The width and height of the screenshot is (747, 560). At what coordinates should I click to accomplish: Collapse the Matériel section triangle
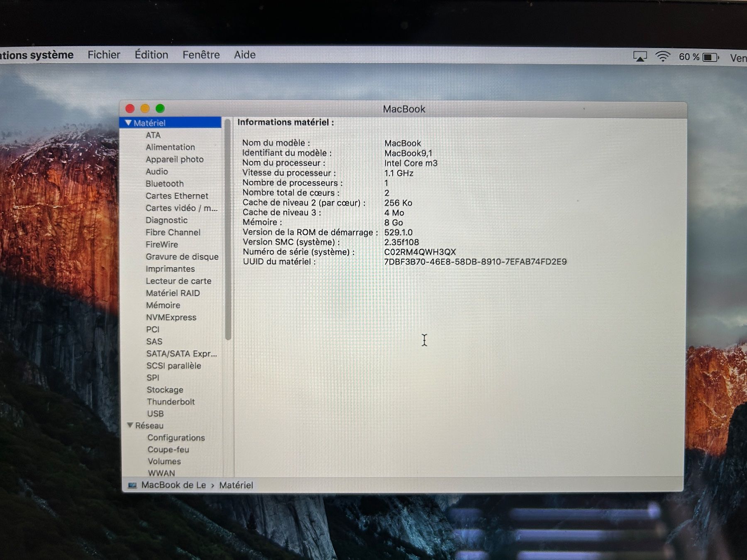coord(129,123)
